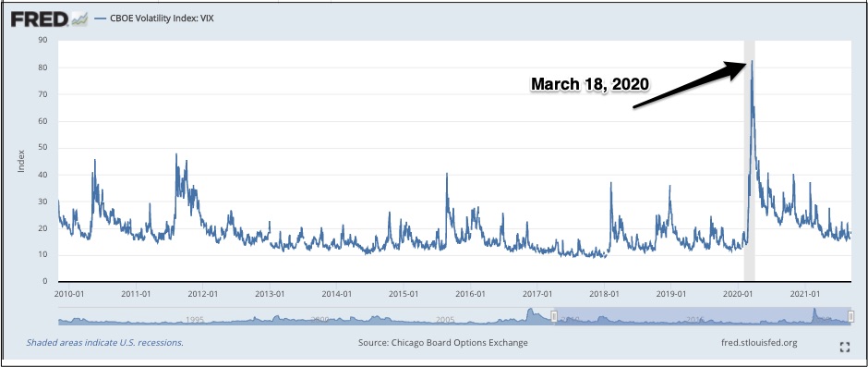This screenshot has height=367, width=868.
Task: Click the 90 y-axis value
Action: click(x=42, y=41)
